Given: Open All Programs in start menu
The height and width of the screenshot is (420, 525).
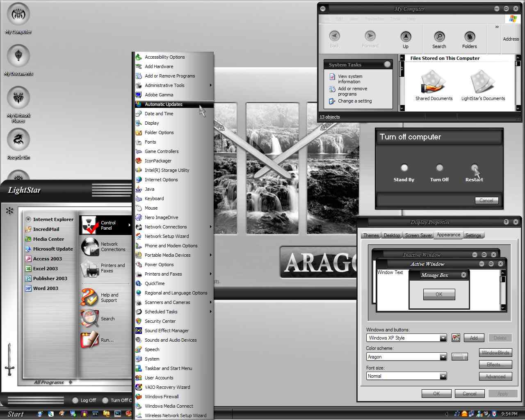Looking at the screenshot, I should click(x=52, y=382).
